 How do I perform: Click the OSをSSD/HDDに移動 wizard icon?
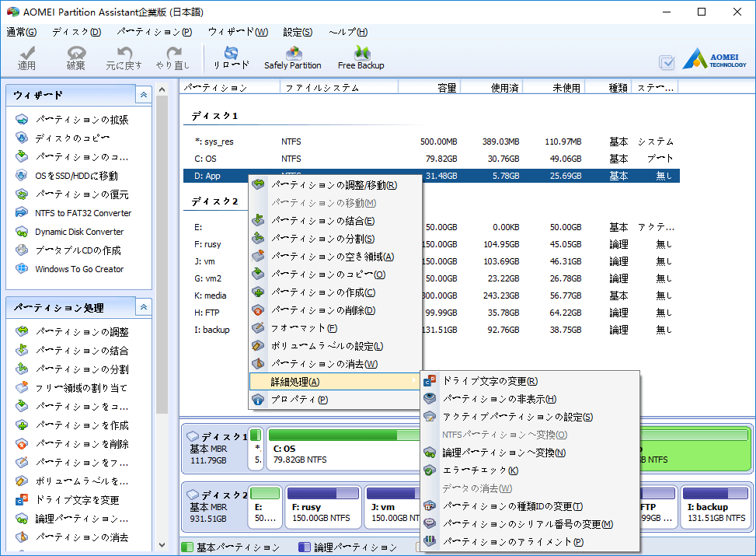(22, 175)
